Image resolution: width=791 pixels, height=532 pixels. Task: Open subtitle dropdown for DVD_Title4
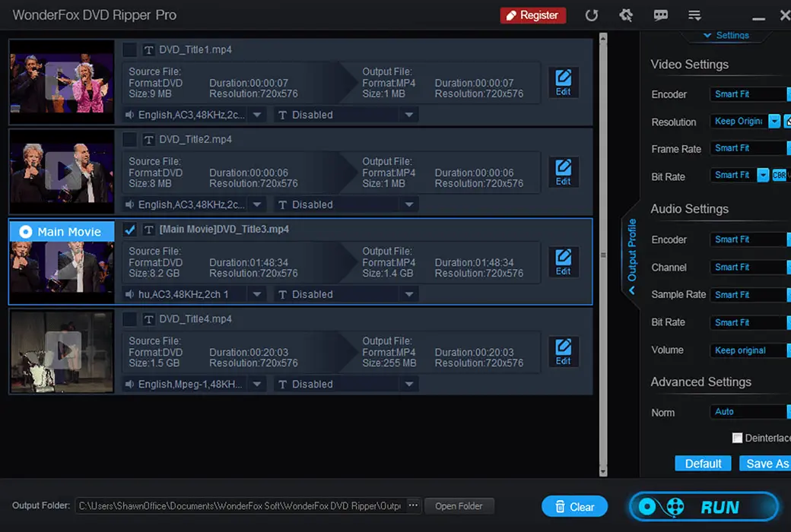coord(409,385)
